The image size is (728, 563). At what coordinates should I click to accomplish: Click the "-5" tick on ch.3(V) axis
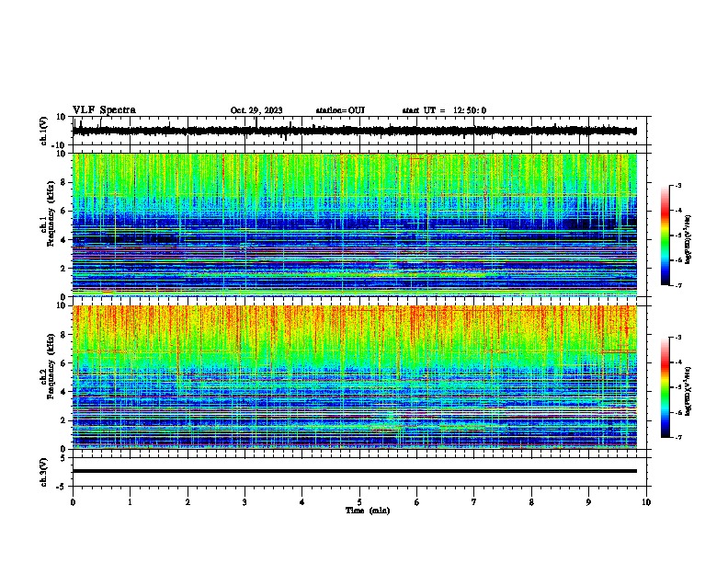pyautogui.click(x=62, y=487)
